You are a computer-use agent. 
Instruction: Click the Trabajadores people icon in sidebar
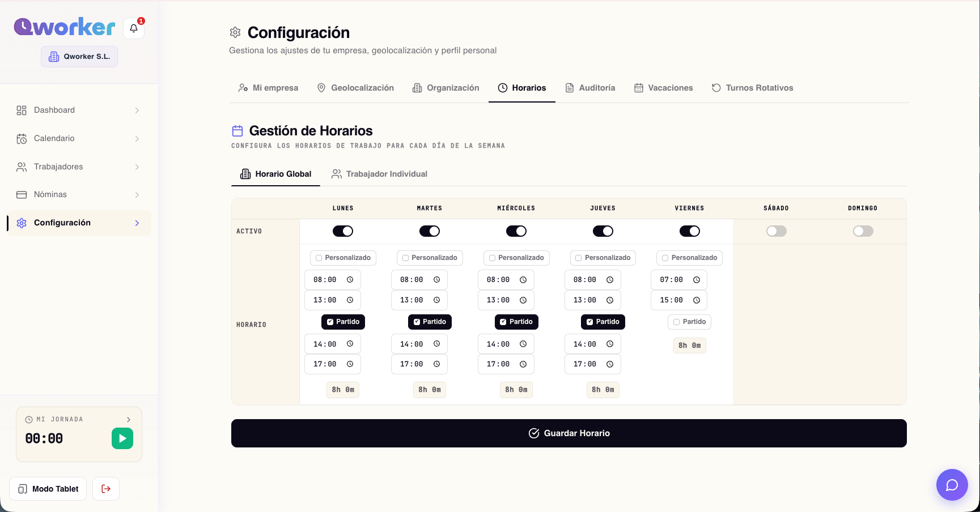click(x=22, y=167)
